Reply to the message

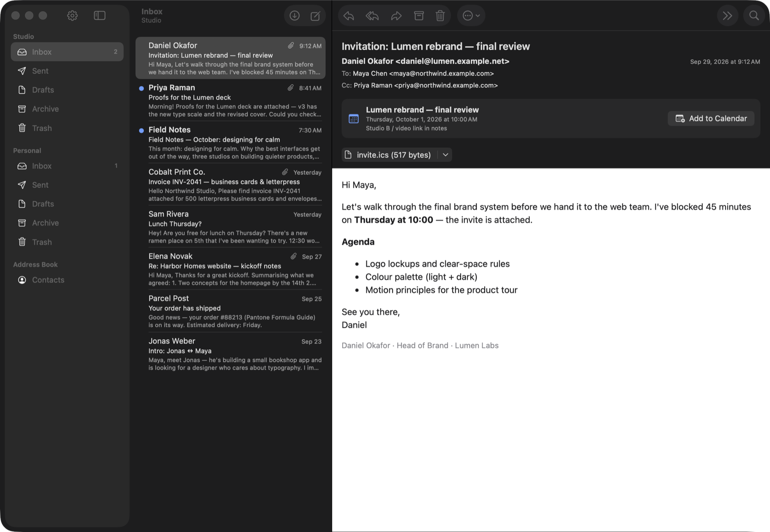349,16
